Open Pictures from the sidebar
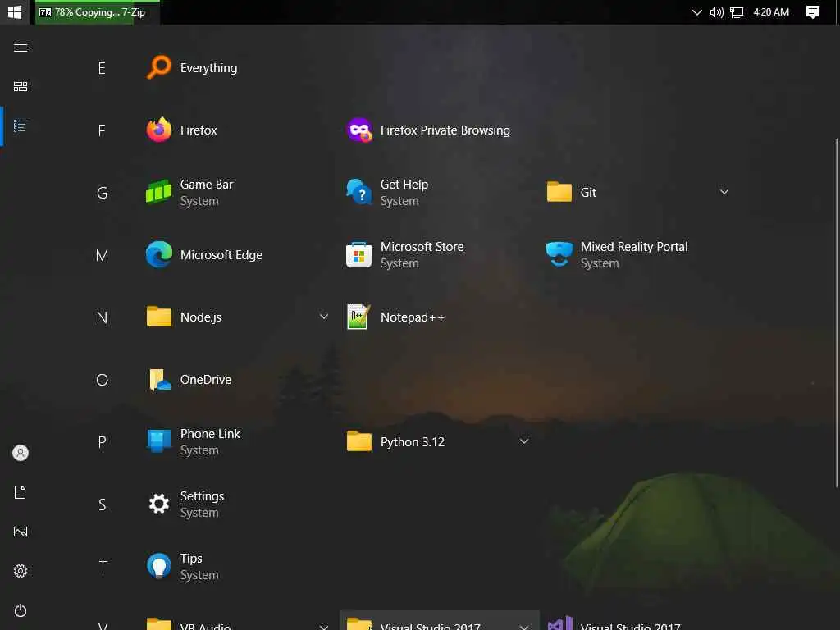Viewport: 840px width, 630px height. pos(21,532)
